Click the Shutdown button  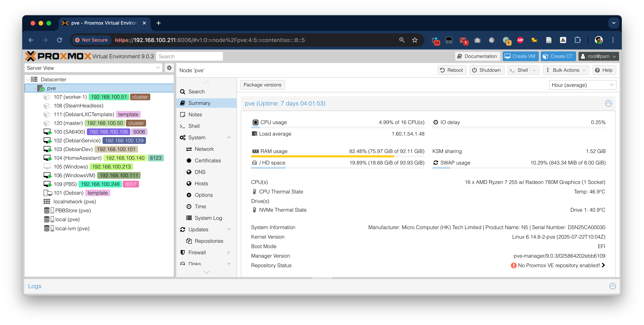click(x=487, y=70)
